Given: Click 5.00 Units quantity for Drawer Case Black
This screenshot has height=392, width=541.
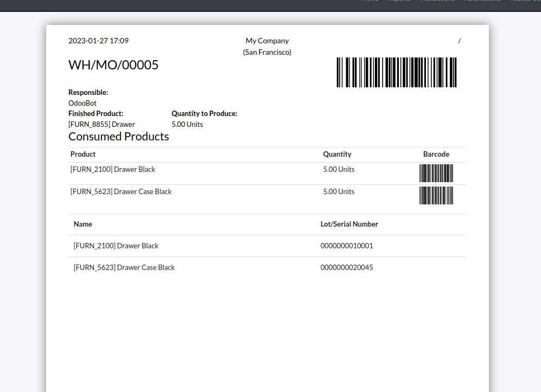Looking at the screenshot, I should click(x=339, y=191).
